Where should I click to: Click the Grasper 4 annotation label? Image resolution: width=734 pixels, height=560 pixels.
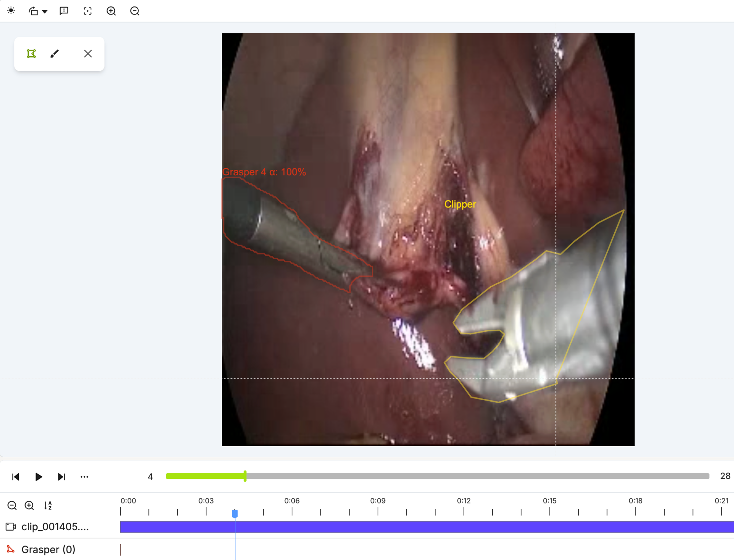pyautogui.click(x=264, y=172)
